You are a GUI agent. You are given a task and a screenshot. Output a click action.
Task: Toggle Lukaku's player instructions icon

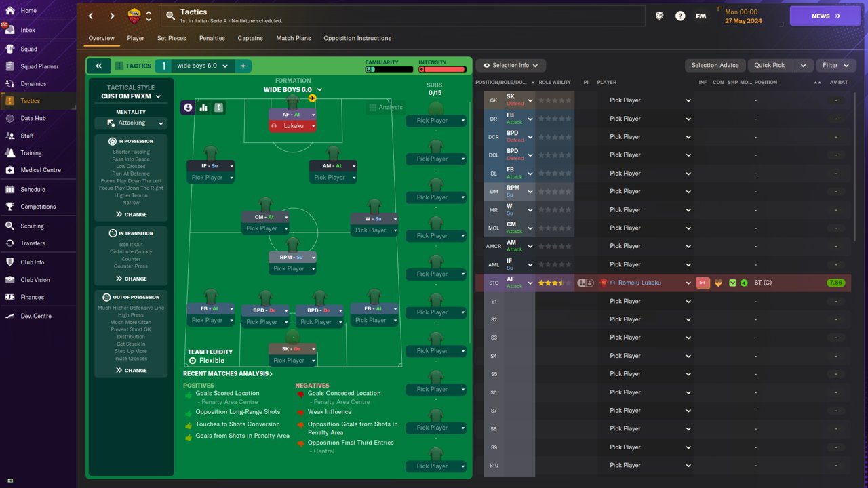pyautogui.click(x=586, y=283)
